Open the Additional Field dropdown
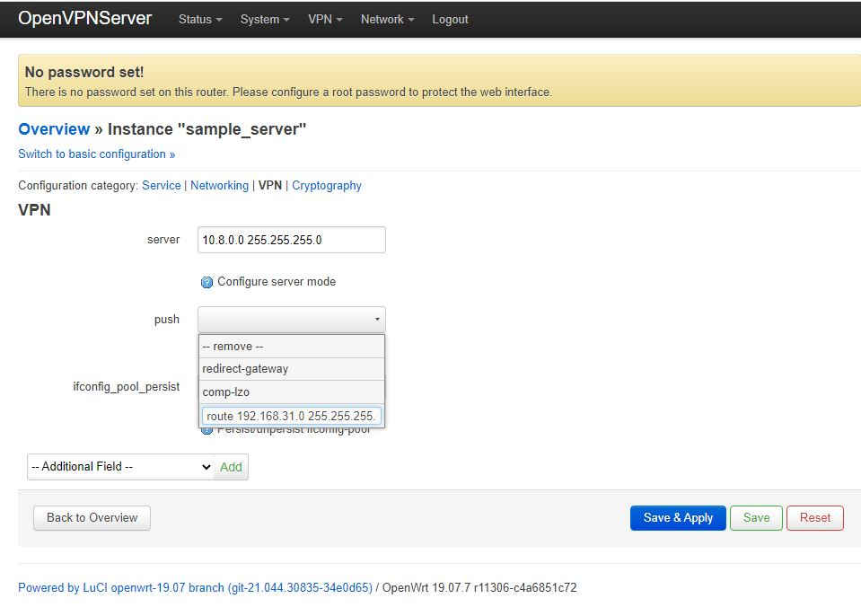 (121, 467)
